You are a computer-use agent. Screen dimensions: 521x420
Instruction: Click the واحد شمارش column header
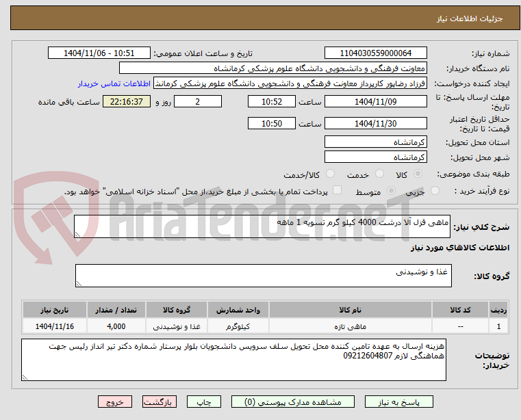pos(238,310)
